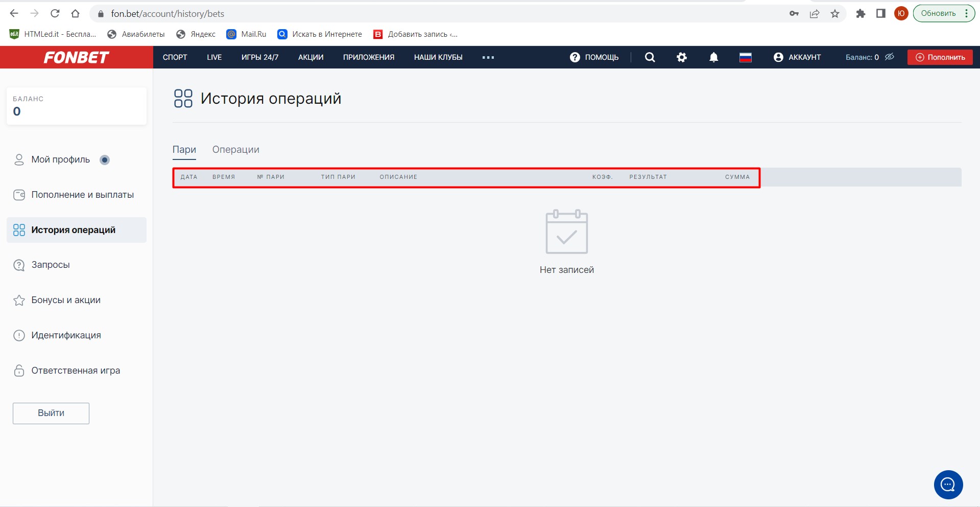This screenshot has width=980, height=507.
Task: Expand the three-dots more menu in navigation
Action: pyautogui.click(x=488, y=57)
